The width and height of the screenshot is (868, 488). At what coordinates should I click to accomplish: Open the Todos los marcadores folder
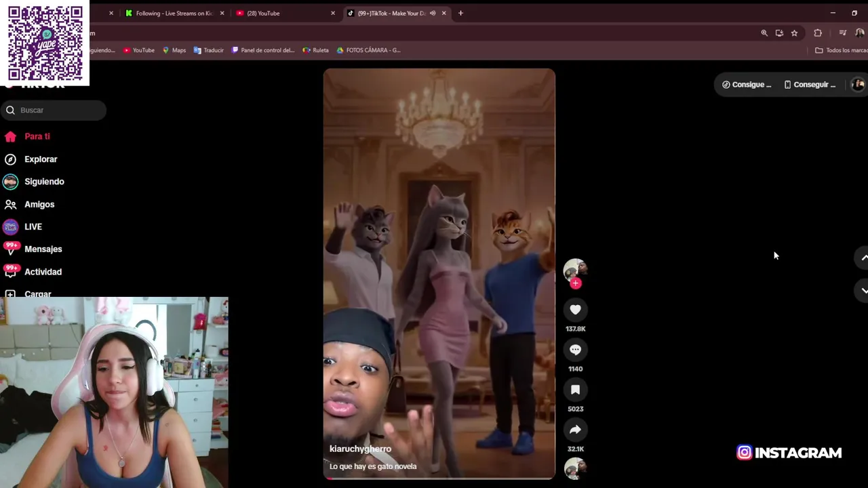(841, 50)
